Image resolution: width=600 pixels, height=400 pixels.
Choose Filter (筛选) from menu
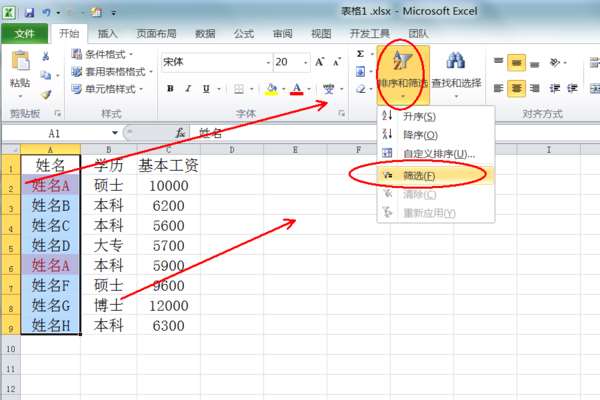pyautogui.click(x=435, y=176)
